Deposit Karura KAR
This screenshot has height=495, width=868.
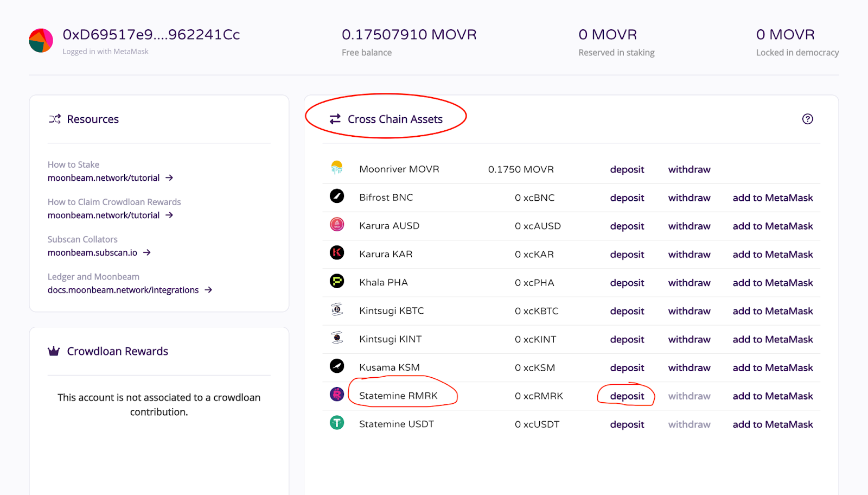627,255
